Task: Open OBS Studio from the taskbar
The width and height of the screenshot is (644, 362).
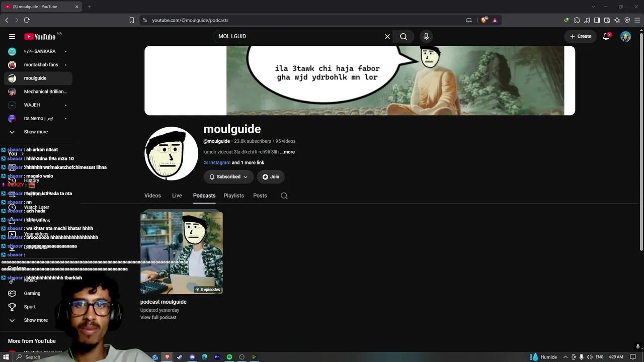Action: [x=242, y=357]
